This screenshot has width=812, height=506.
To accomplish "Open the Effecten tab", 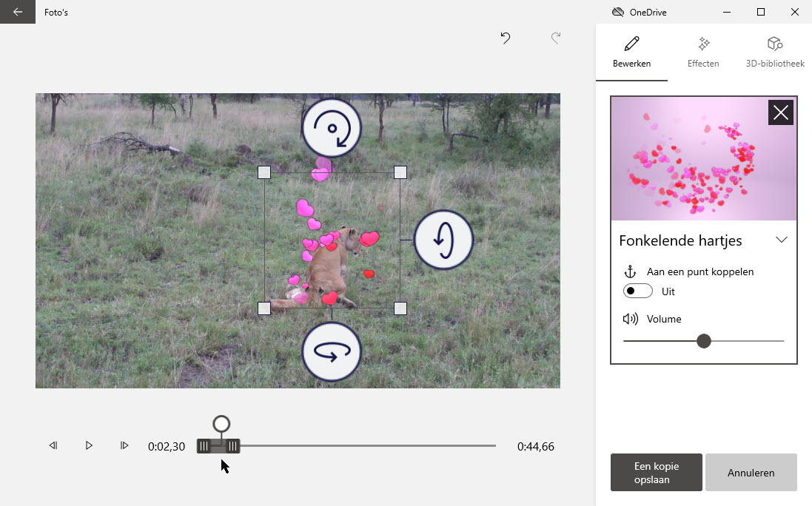I will 703,53.
